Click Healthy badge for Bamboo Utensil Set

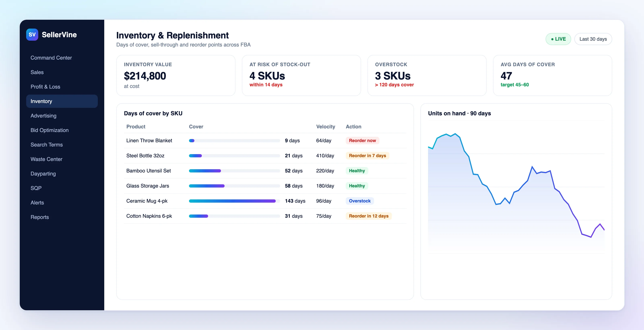pos(357,171)
